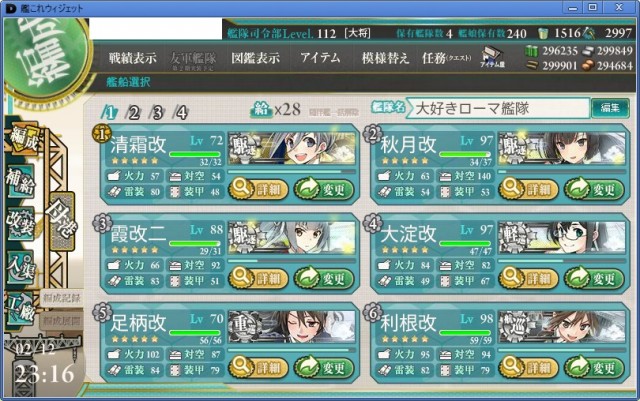Click 変更 button for 足柄改
The image size is (640, 401).
(x=324, y=368)
